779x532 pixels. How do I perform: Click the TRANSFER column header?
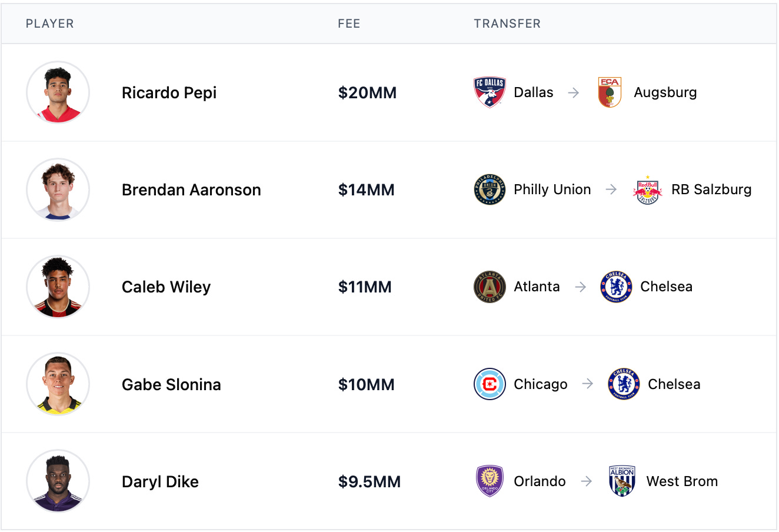pos(507,24)
